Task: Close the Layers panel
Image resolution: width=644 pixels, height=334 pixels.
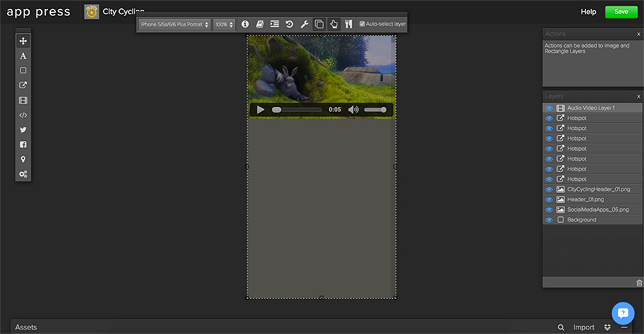Action: click(639, 97)
